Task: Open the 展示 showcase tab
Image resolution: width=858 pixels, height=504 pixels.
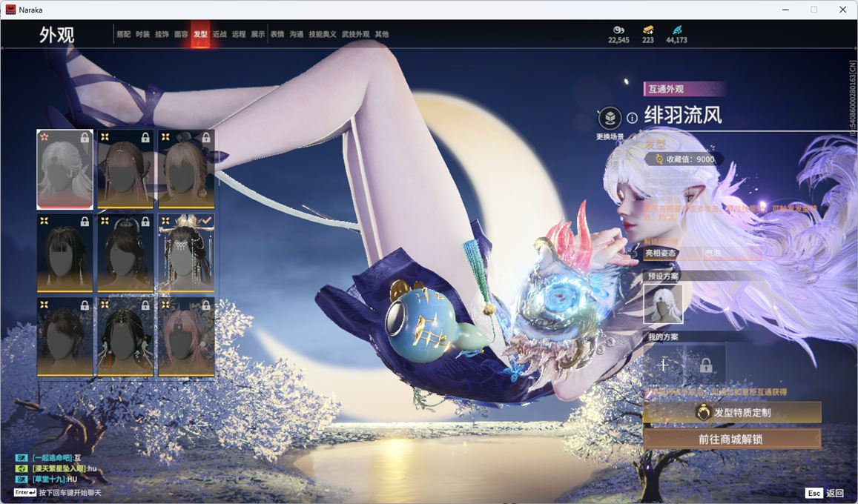Action: tap(258, 34)
